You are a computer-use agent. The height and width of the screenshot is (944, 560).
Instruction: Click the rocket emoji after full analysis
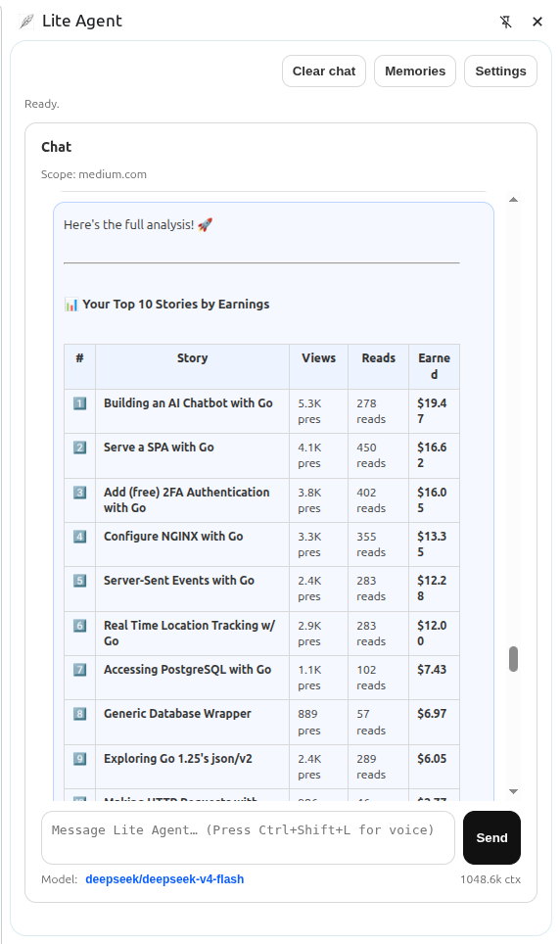[205, 224]
